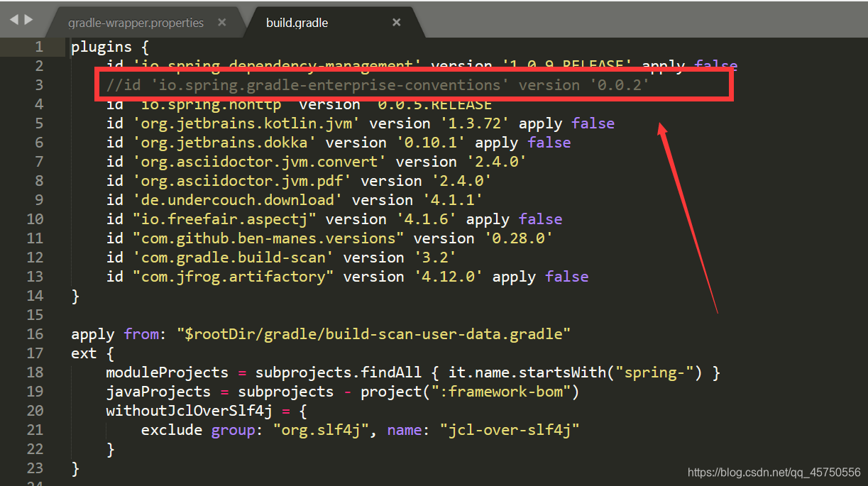This screenshot has width=868, height=486.
Task: Click line number 16 in gutter
Action: pyautogui.click(x=35, y=334)
